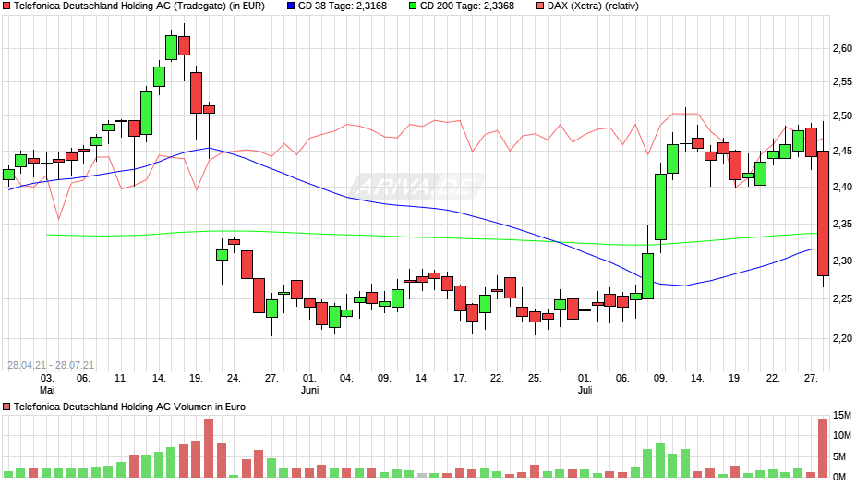Click the red Telefonica Deutschland legend swatch

coord(6,6)
